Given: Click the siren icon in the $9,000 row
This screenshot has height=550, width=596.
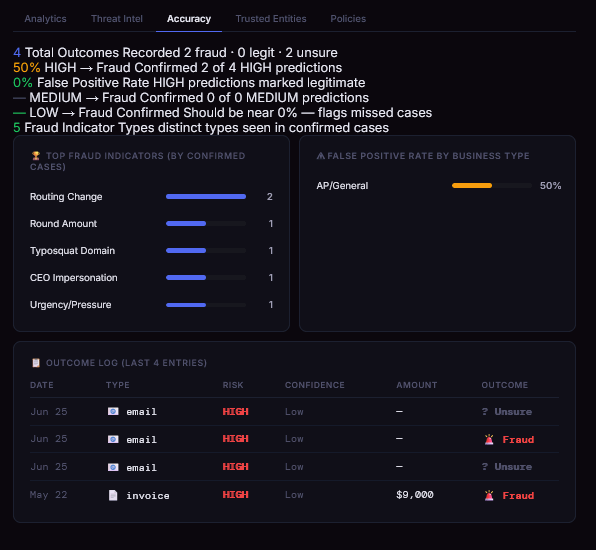Looking at the screenshot, I should (x=489, y=495).
